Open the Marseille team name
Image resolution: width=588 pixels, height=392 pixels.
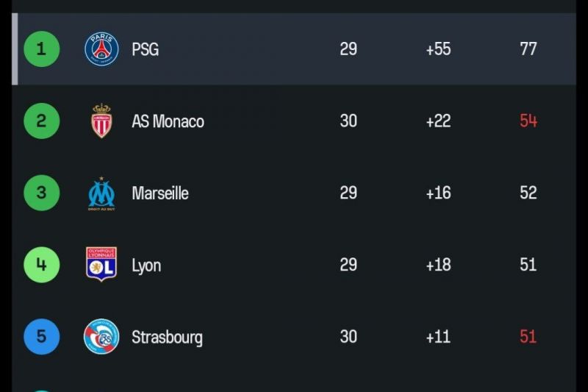tap(160, 193)
